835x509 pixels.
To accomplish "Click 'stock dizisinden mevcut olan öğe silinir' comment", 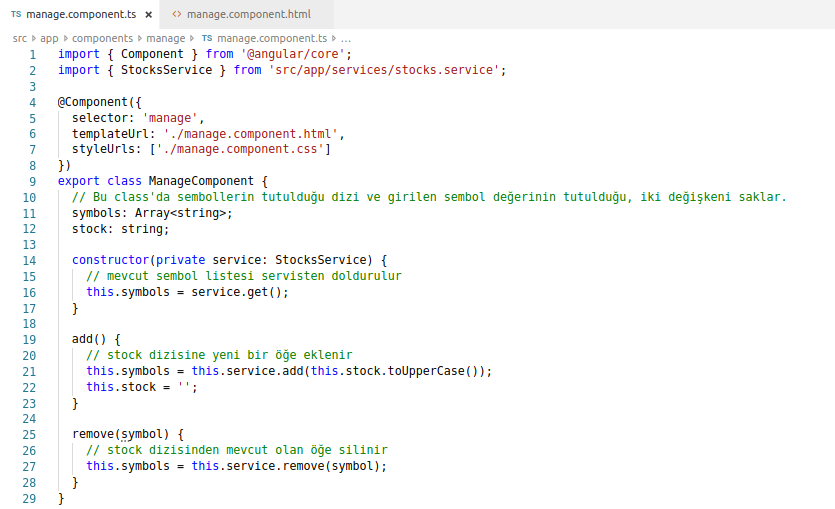I will coord(237,450).
